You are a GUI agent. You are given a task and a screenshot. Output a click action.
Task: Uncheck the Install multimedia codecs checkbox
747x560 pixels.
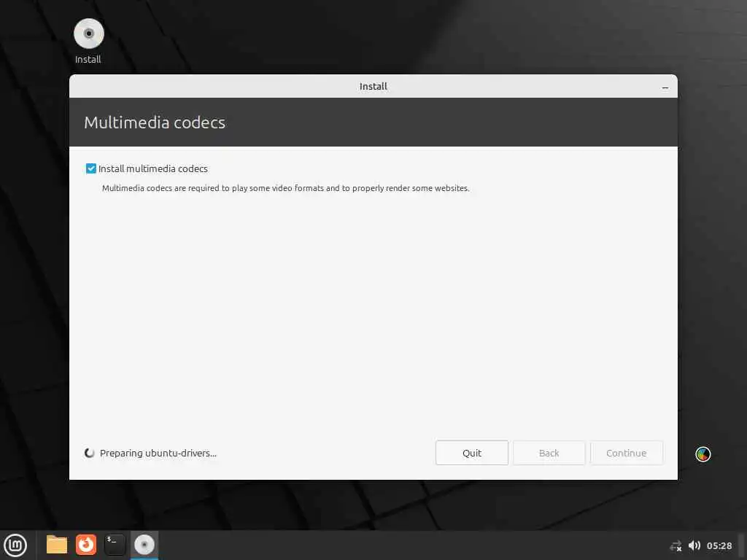coord(91,168)
